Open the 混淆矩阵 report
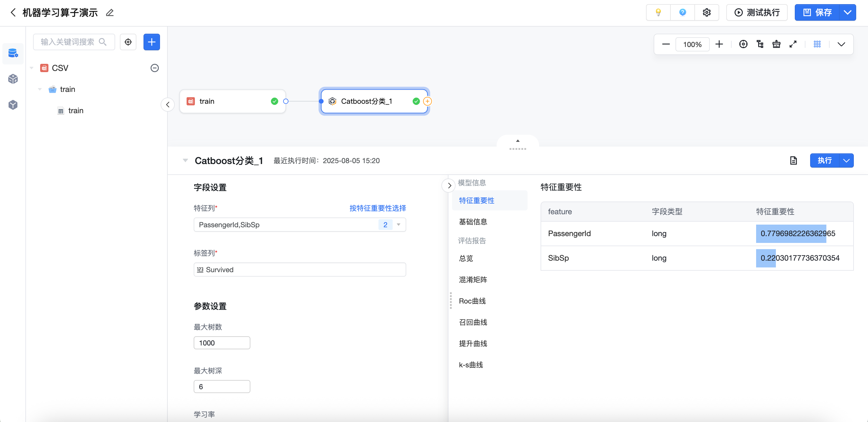This screenshot has width=868, height=422. (473, 280)
